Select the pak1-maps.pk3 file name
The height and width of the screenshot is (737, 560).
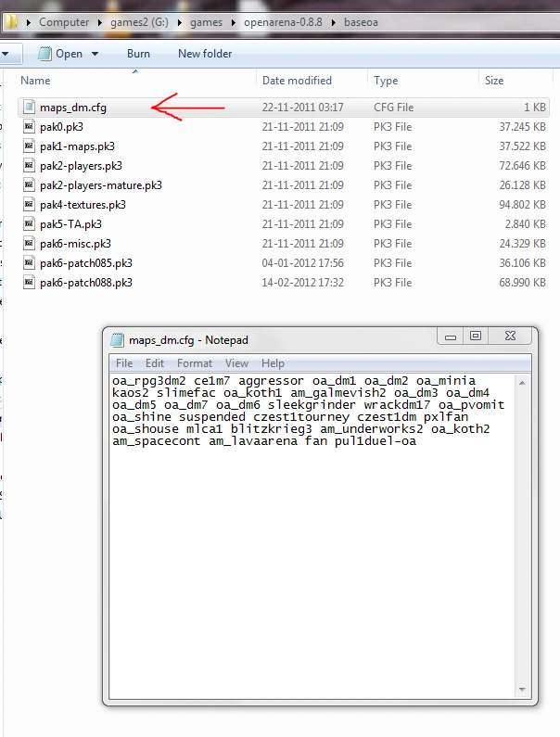pyautogui.click(x=77, y=146)
